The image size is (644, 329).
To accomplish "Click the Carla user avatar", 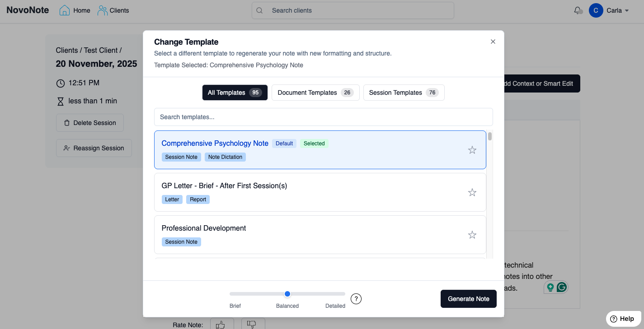I will click(596, 10).
